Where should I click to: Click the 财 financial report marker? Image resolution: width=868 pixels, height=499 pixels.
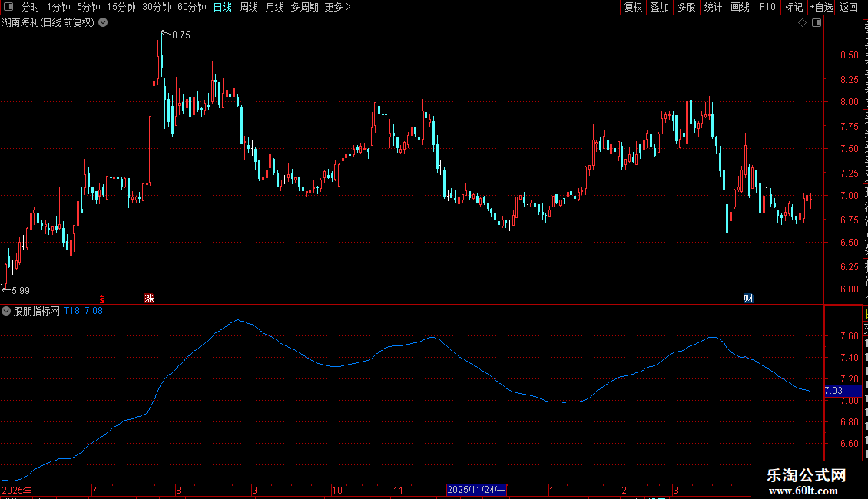[x=748, y=298]
